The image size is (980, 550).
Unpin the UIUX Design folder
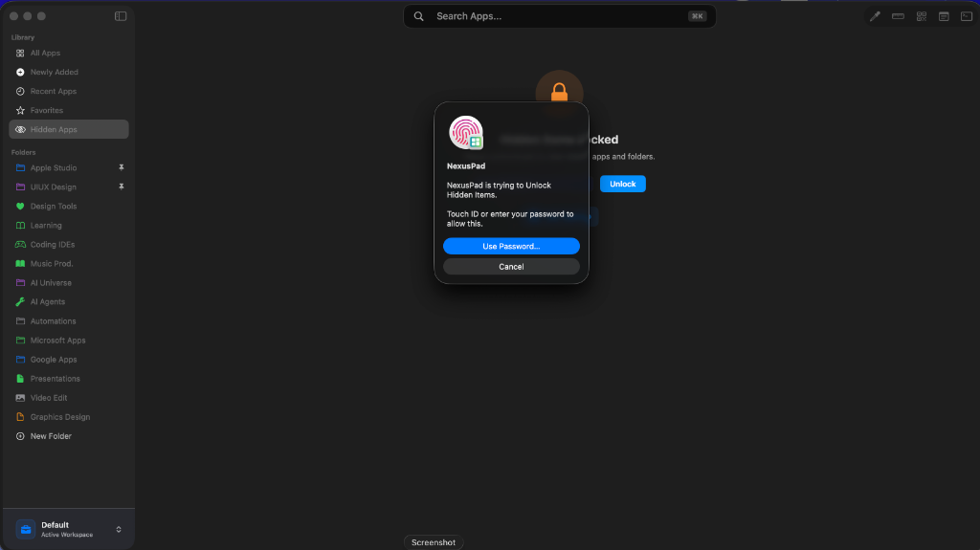[x=122, y=187]
